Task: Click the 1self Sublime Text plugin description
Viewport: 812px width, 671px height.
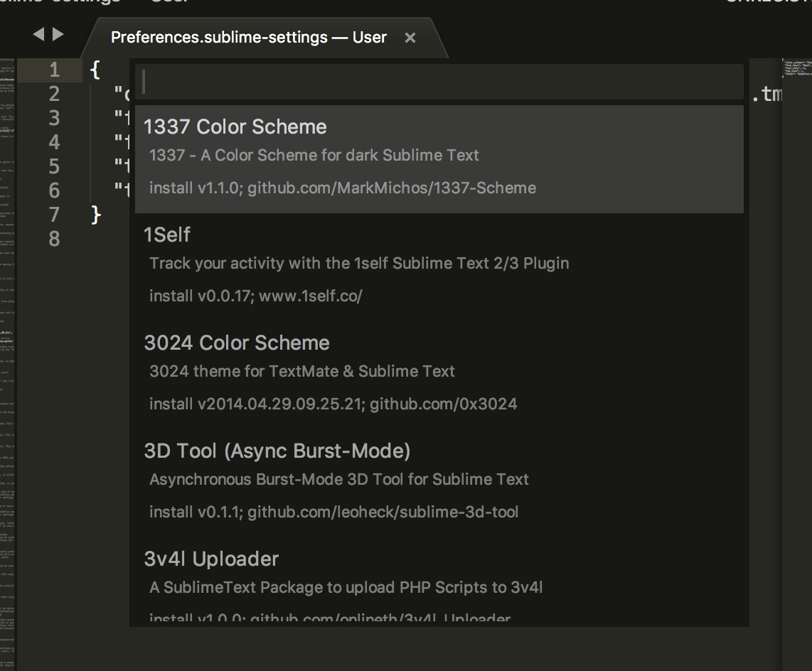Action: pos(359,263)
